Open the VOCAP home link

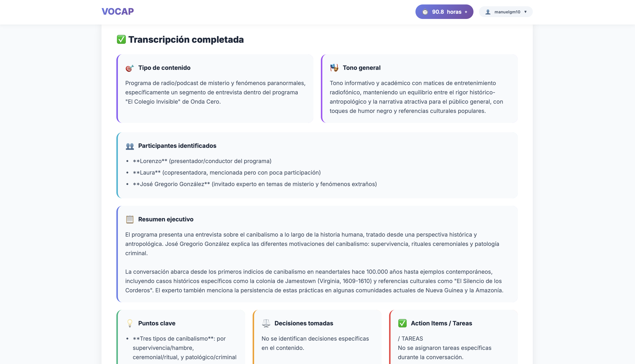pos(117,11)
